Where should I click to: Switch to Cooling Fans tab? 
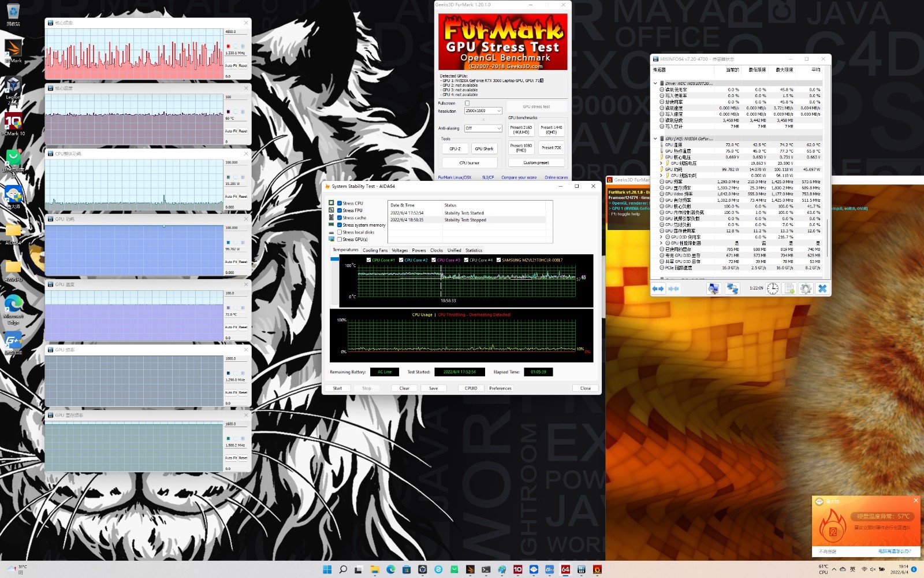[375, 250]
